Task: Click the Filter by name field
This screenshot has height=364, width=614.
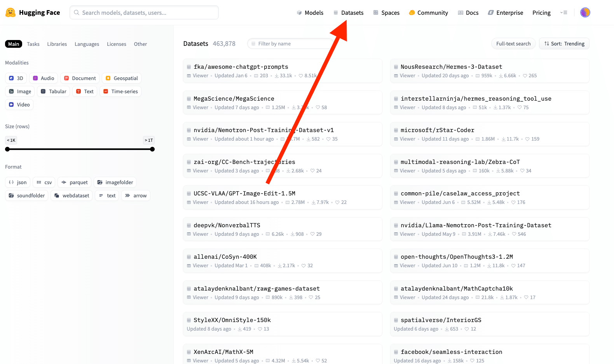Action: [290, 44]
